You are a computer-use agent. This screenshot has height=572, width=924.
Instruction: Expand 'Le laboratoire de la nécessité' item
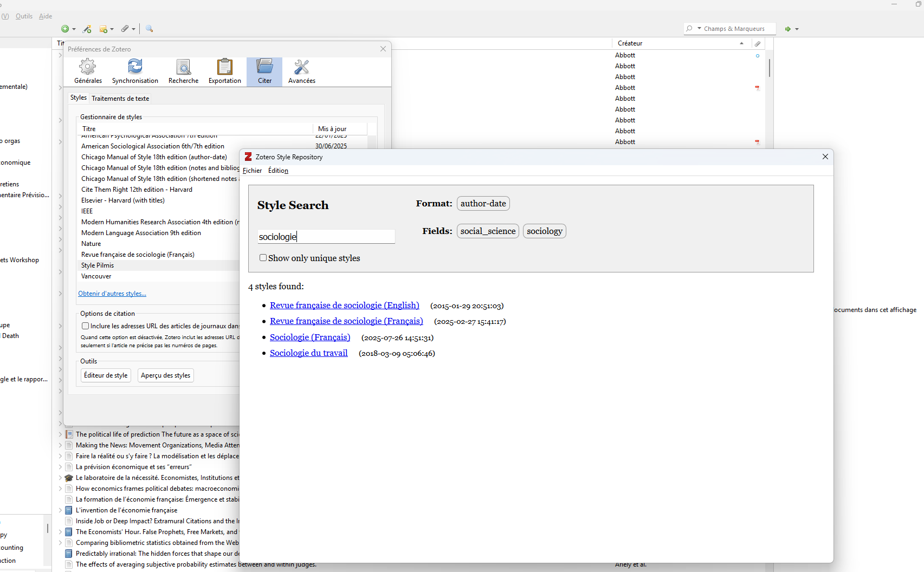pos(60,478)
